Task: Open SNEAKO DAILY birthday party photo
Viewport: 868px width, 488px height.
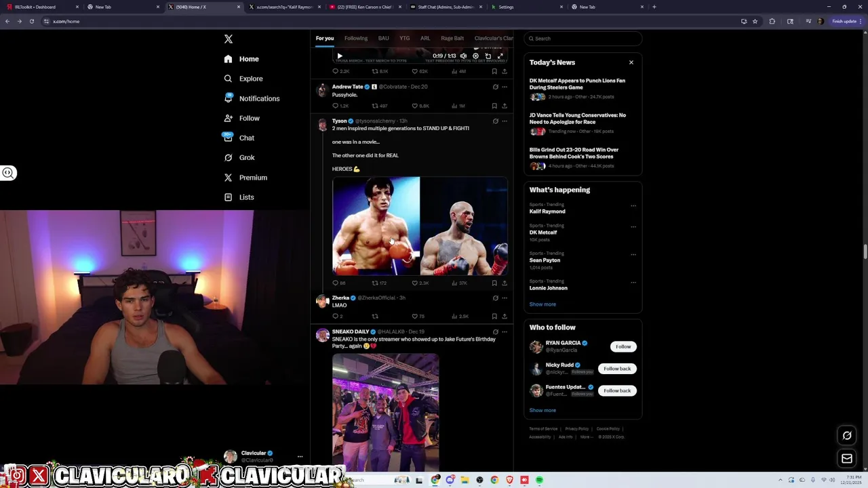Action: (385, 412)
